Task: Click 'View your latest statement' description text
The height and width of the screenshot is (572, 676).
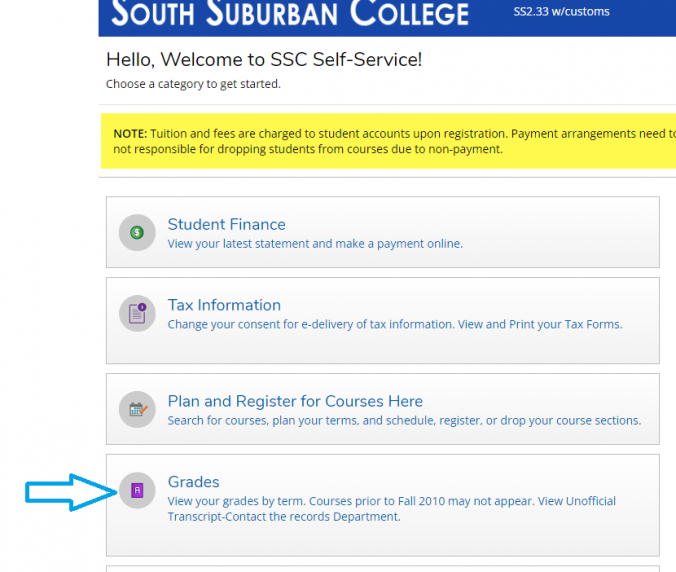Action: [x=315, y=243]
